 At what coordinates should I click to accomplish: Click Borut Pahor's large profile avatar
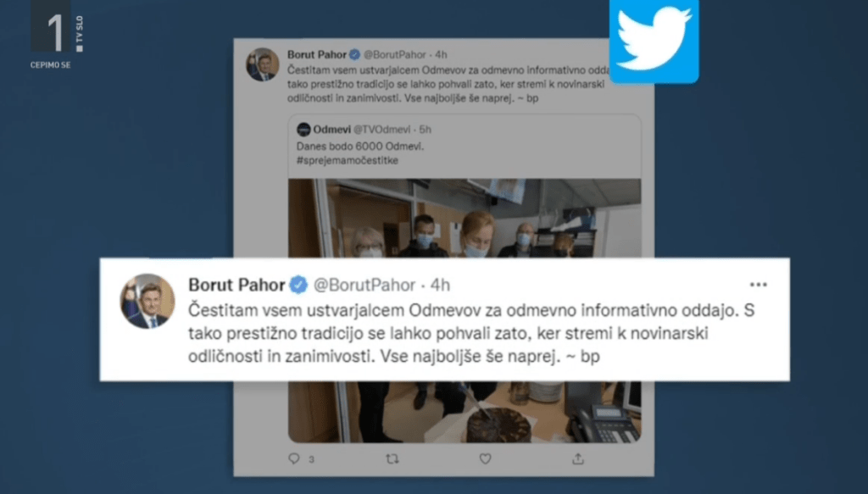pyautogui.click(x=147, y=301)
